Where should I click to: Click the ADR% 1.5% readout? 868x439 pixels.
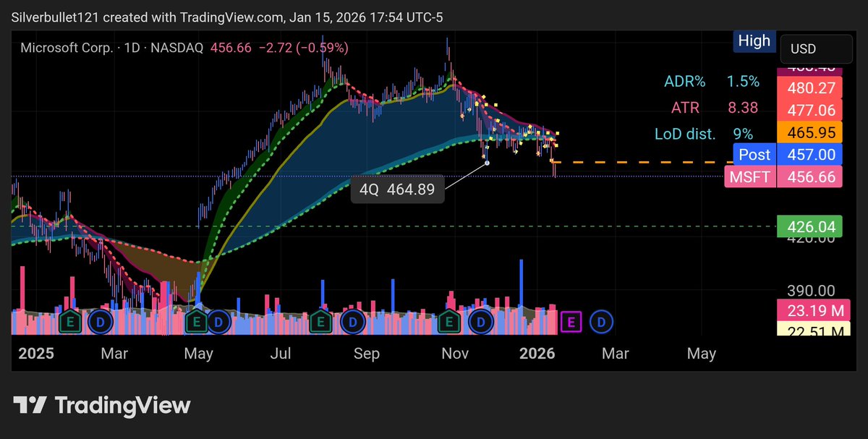point(712,82)
